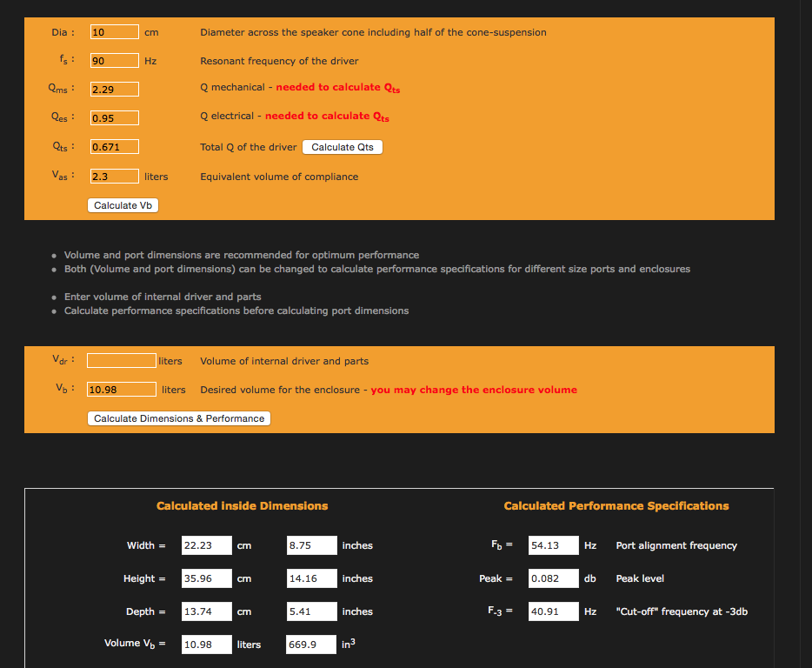Click Calculate Dimensions & Performance button

pos(179,418)
